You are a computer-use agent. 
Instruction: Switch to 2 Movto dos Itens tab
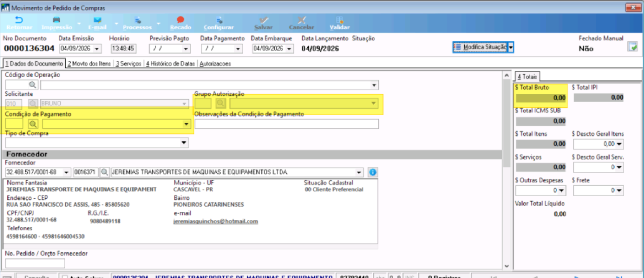pos(89,63)
